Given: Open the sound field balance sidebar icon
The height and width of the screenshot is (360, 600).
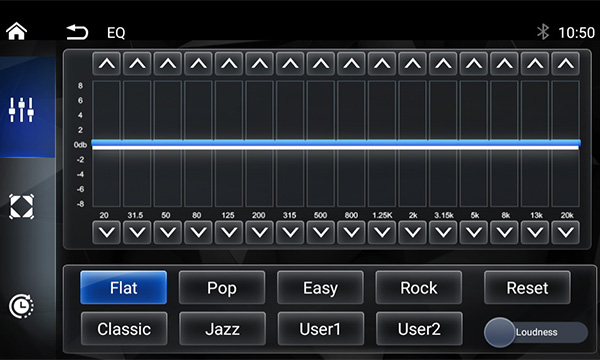Looking at the screenshot, I should pyautogui.click(x=21, y=207).
